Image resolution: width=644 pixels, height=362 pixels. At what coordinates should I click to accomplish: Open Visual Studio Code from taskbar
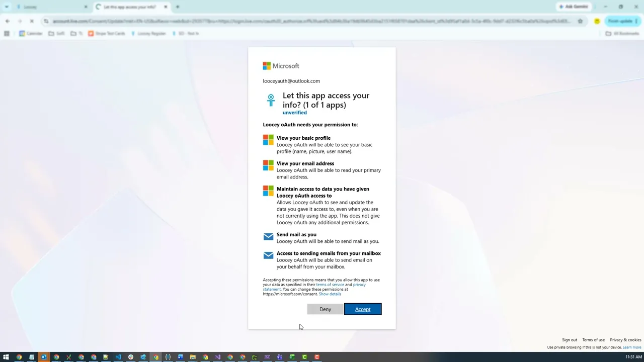pos(118,357)
